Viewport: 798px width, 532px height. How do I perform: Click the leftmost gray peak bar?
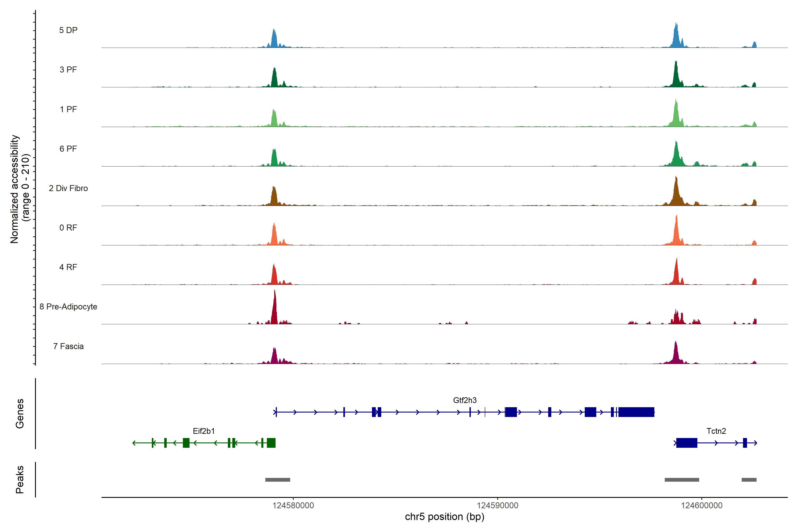[278, 480]
